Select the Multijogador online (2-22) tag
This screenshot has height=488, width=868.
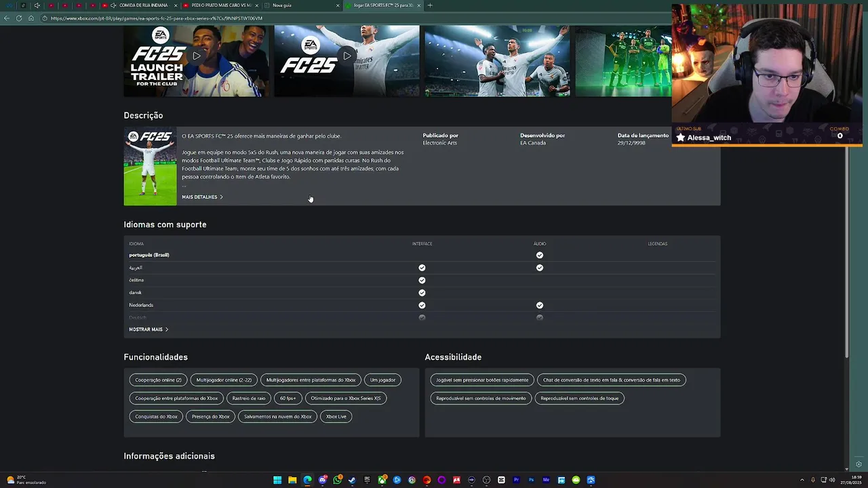(x=224, y=380)
